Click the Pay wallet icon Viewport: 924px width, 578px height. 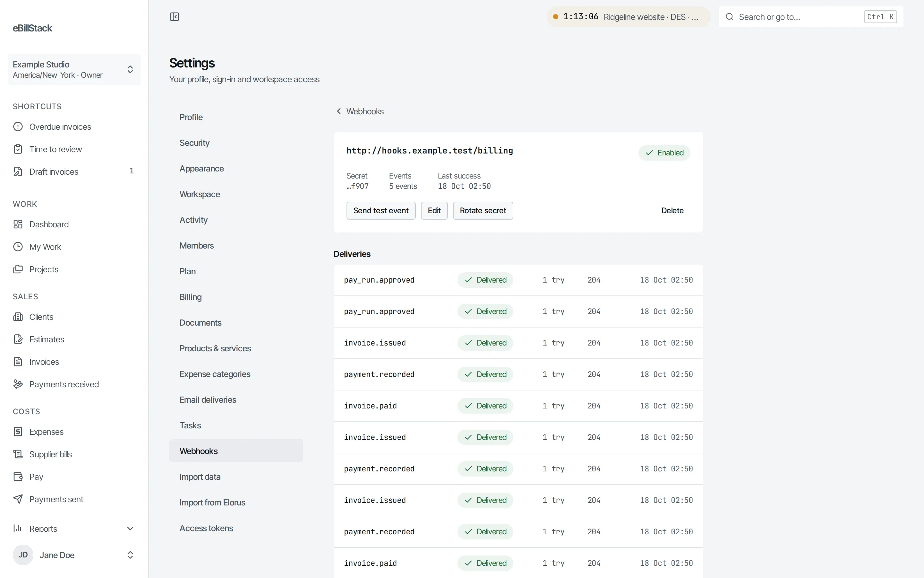(x=18, y=477)
